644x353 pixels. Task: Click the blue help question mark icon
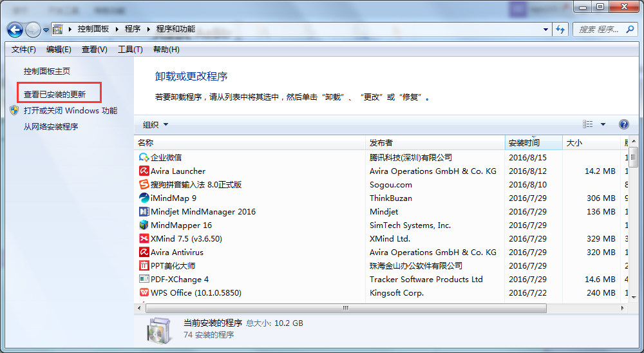tap(623, 124)
